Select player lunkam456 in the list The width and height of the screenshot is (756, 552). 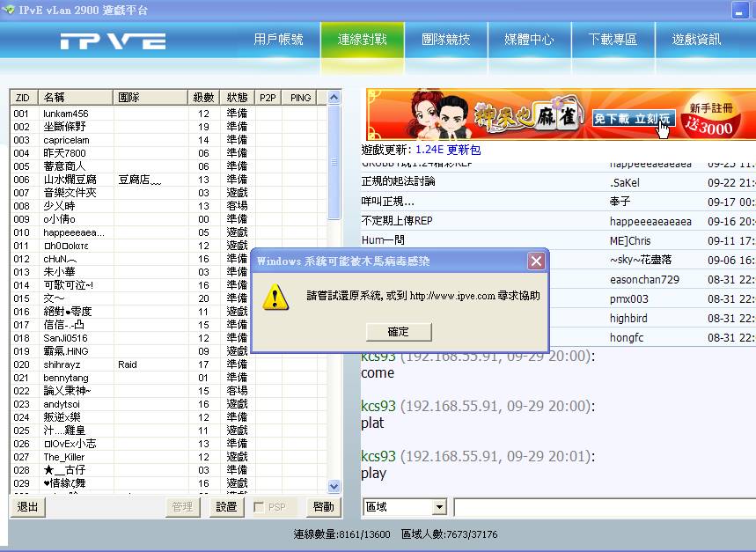(x=66, y=114)
